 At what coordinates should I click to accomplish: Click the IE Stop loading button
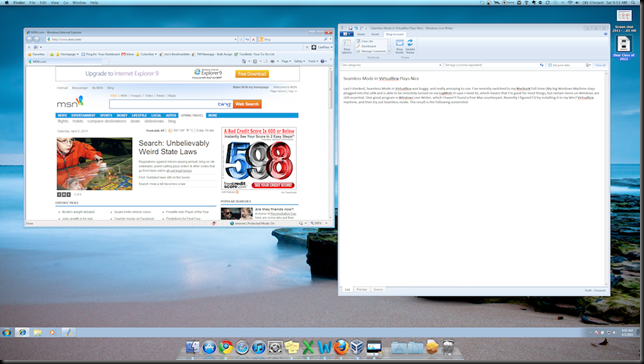tap(253, 39)
